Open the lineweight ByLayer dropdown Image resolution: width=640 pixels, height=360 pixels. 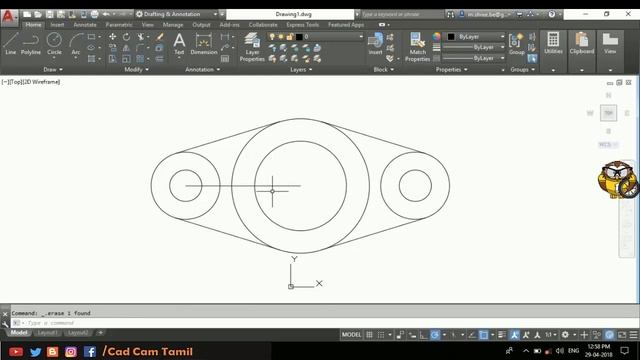[474, 47]
